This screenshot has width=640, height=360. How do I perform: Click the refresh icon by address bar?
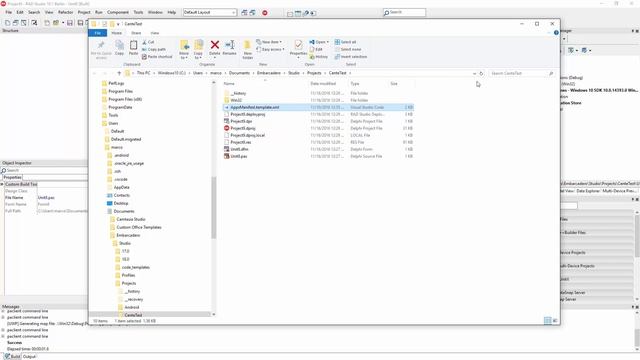click(481, 73)
